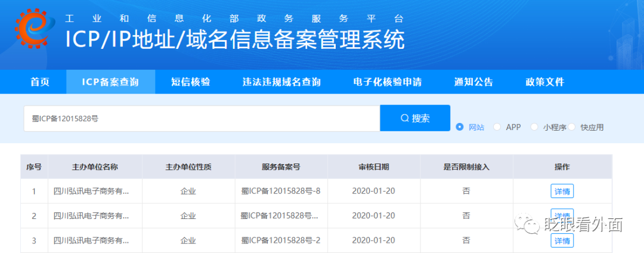Click date 2020-01-20 in row 3

[374, 240]
